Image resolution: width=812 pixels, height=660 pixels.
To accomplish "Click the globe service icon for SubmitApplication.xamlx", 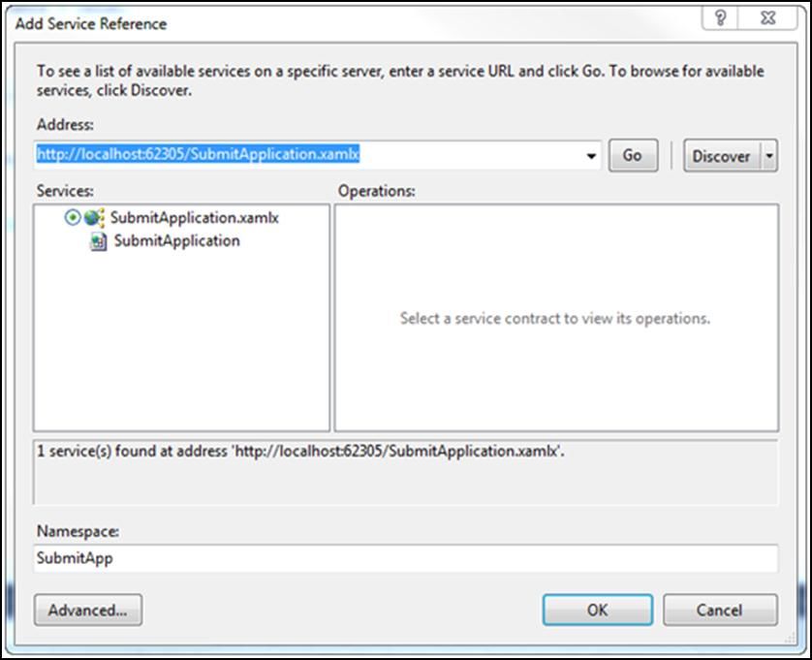I will point(94,217).
